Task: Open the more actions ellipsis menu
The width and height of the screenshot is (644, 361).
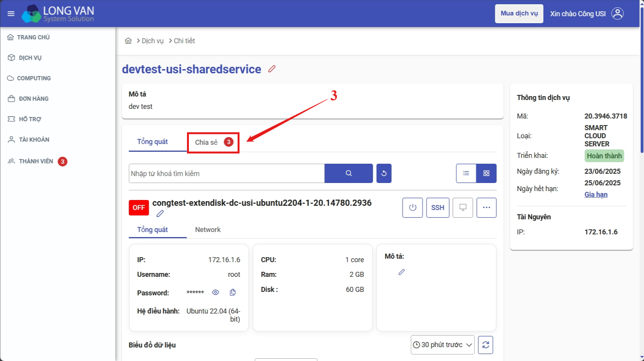Action: point(486,208)
